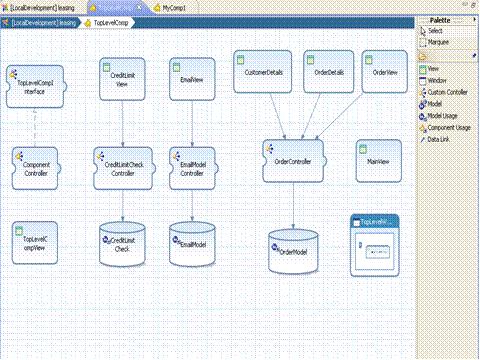The image size is (480, 360).
Task: Select the CreditLimitView node
Action: pyautogui.click(x=122, y=79)
